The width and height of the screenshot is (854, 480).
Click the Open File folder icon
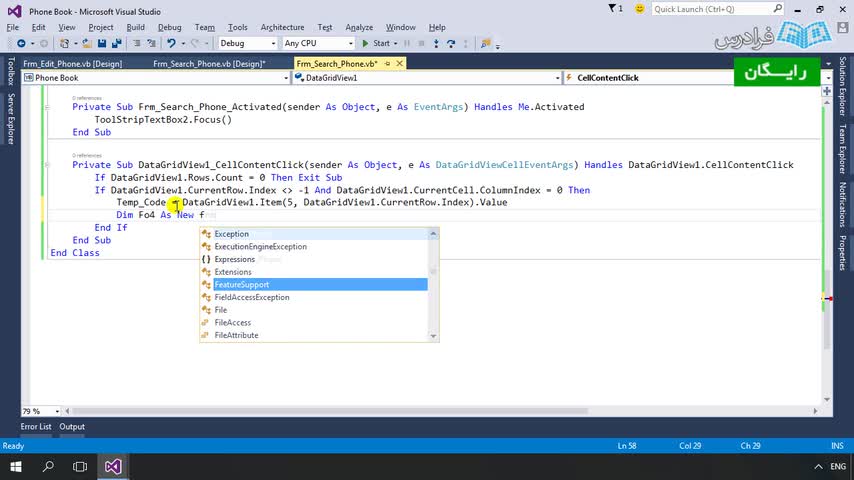pyautogui.click(x=87, y=43)
